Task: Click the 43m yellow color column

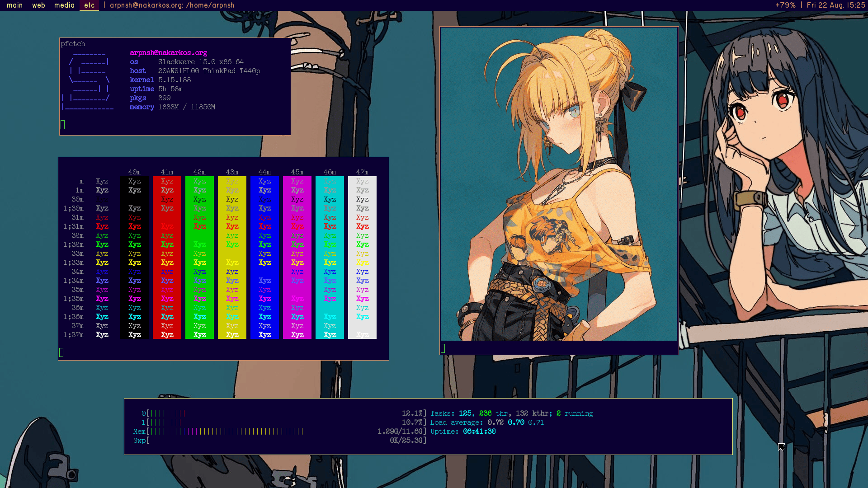Action: (232, 258)
